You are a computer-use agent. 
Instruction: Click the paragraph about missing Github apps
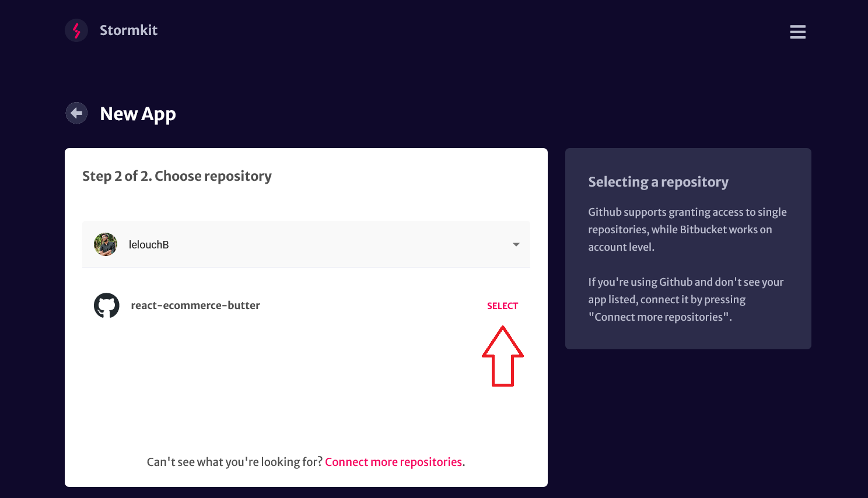pyautogui.click(x=685, y=300)
